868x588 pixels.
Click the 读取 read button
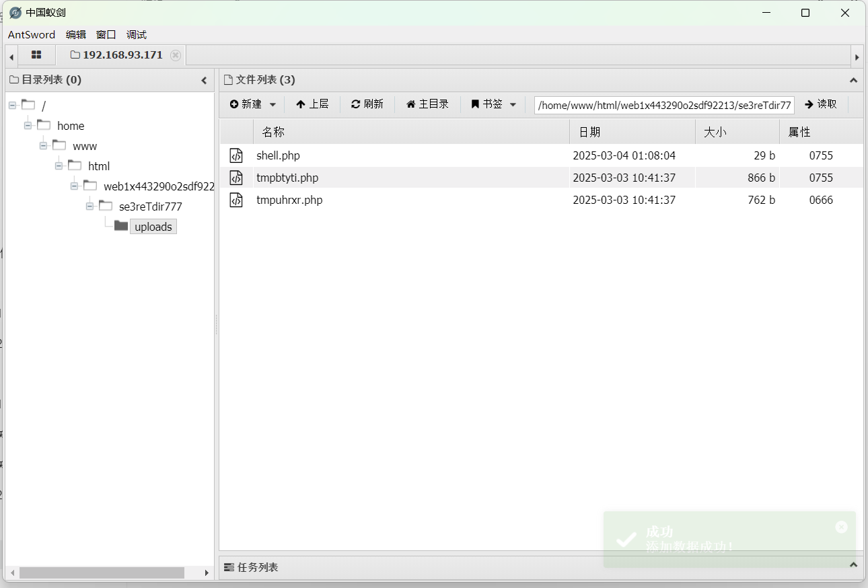(x=821, y=104)
